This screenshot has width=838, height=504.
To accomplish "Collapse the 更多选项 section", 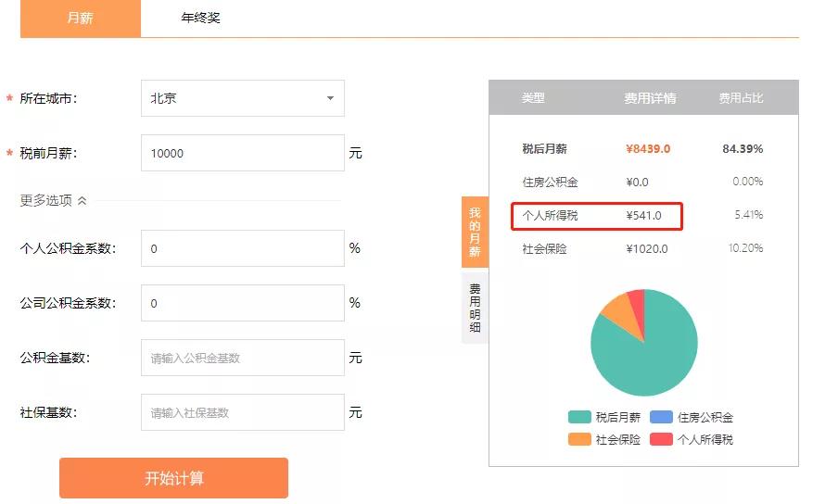I will [x=53, y=200].
